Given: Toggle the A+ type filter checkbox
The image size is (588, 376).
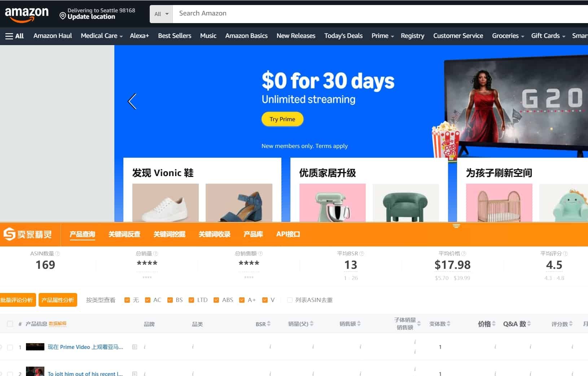Looking at the screenshot, I should tap(242, 300).
